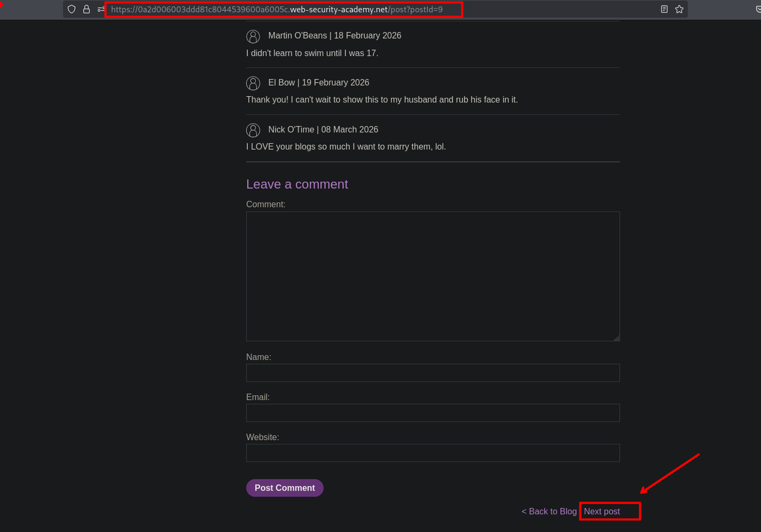Select the Name input field
The width and height of the screenshot is (761, 532).
433,373
